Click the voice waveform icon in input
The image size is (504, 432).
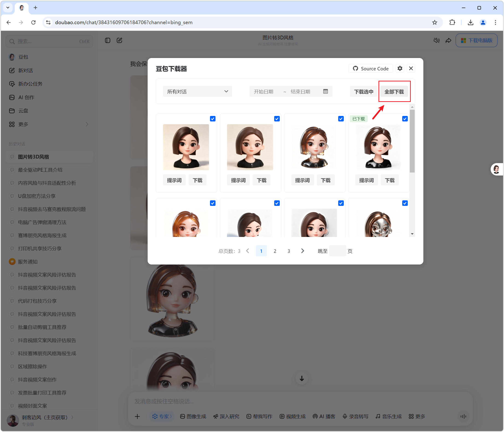click(x=463, y=416)
